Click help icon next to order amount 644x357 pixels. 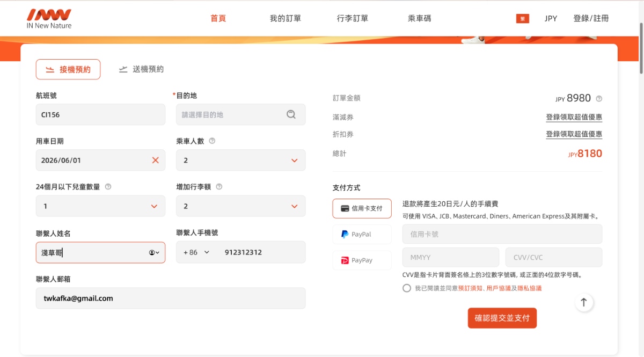pos(599,99)
